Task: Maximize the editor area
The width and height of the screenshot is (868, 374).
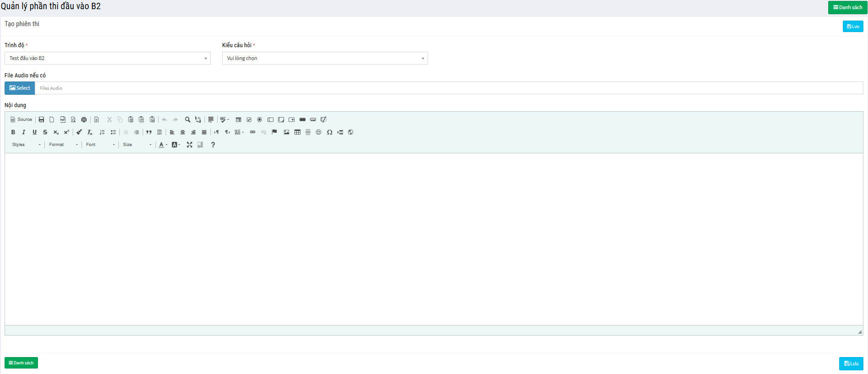Action: (189, 145)
